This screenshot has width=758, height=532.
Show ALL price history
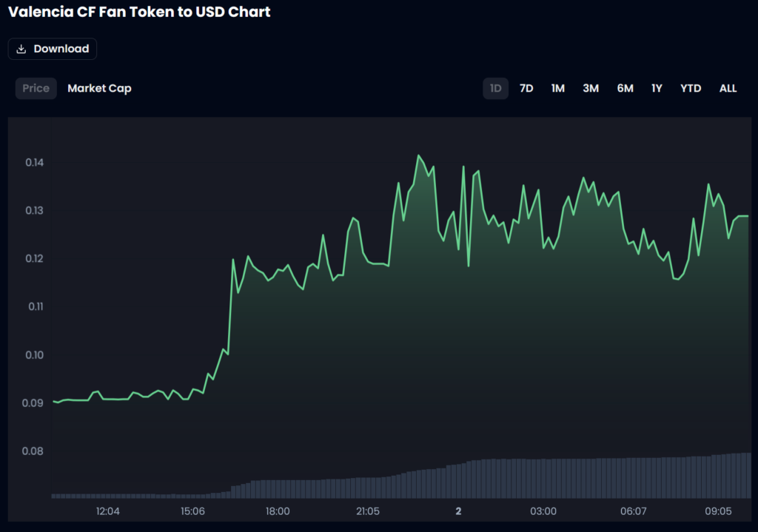click(728, 88)
